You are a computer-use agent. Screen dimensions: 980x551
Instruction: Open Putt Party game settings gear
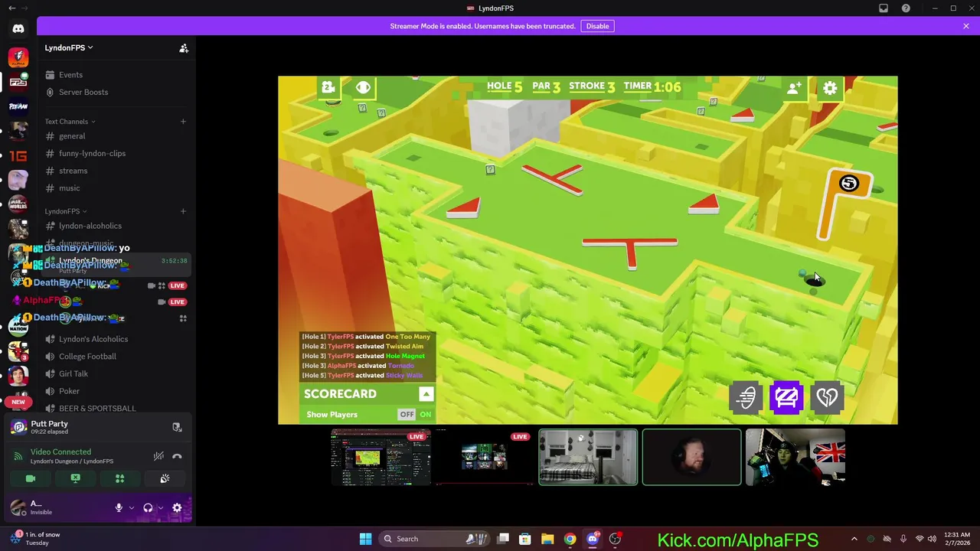pyautogui.click(x=830, y=89)
